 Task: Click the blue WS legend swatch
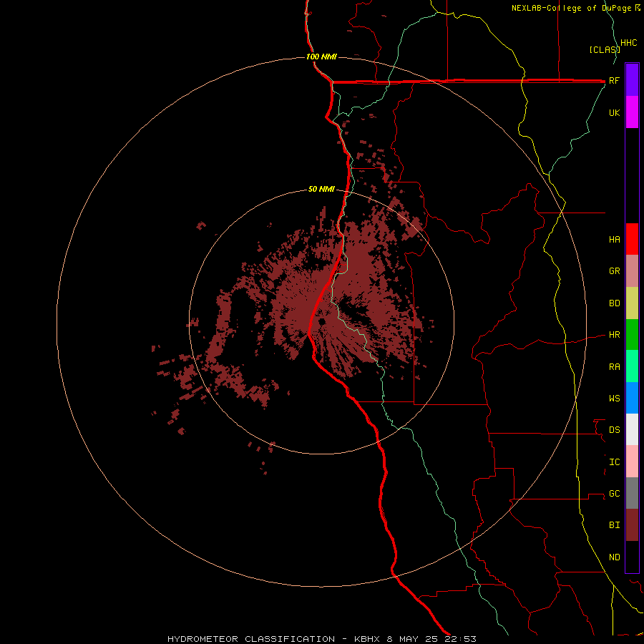click(x=632, y=398)
